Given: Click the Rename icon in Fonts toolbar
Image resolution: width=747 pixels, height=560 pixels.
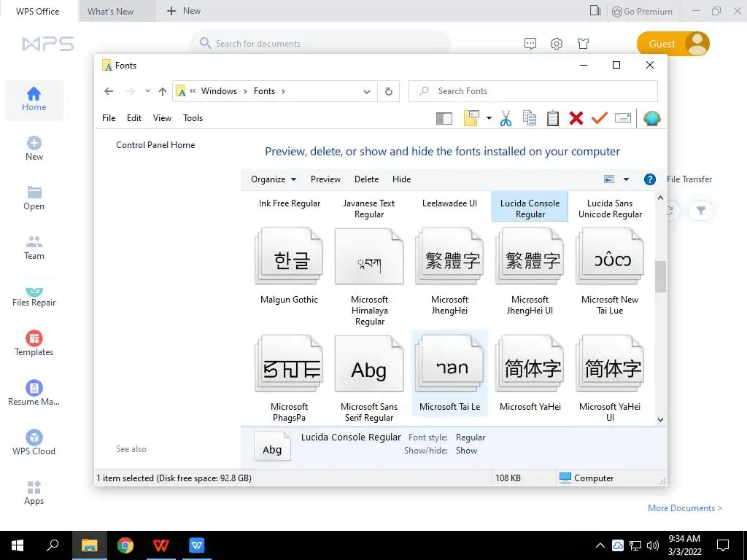Looking at the screenshot, I should 623,117.
